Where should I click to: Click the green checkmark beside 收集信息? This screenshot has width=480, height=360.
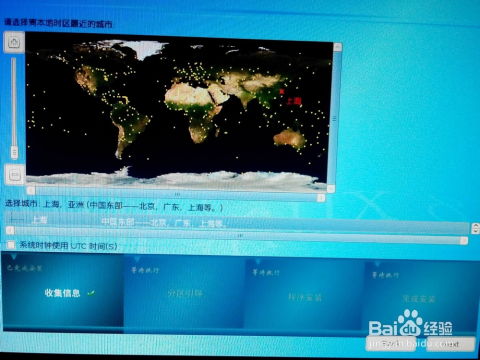[91, 293]
